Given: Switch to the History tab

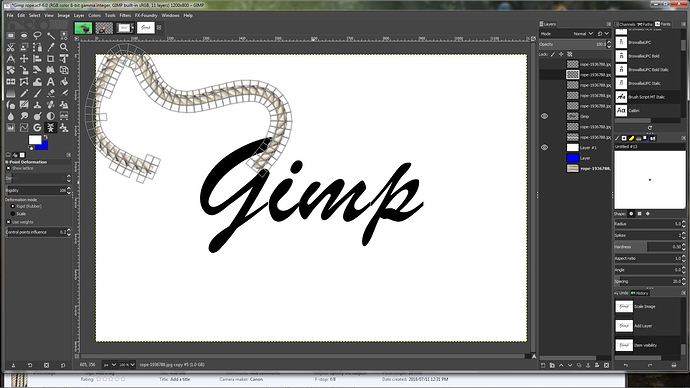Looking at the screenshot, I should click(x=640, y=293).
